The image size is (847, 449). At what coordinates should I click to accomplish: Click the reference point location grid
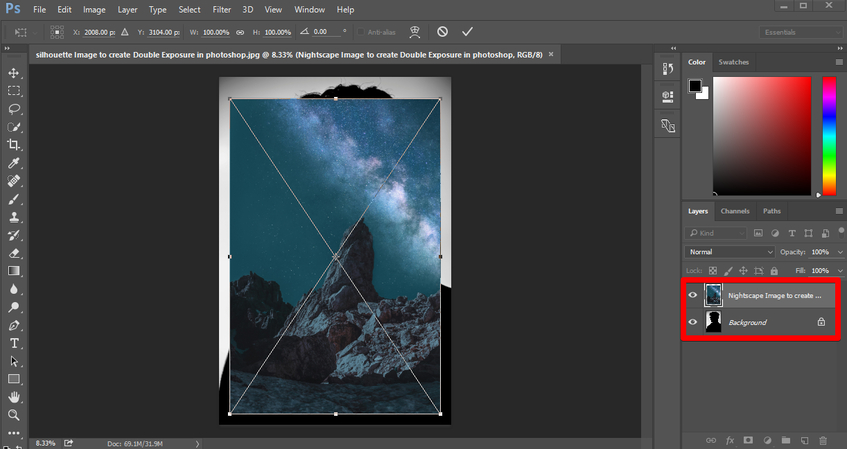57,32
